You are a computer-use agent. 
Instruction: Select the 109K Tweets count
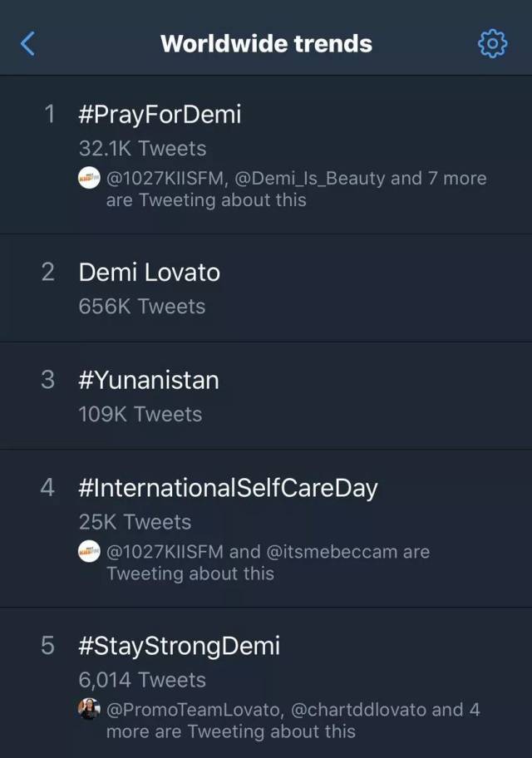140,414
